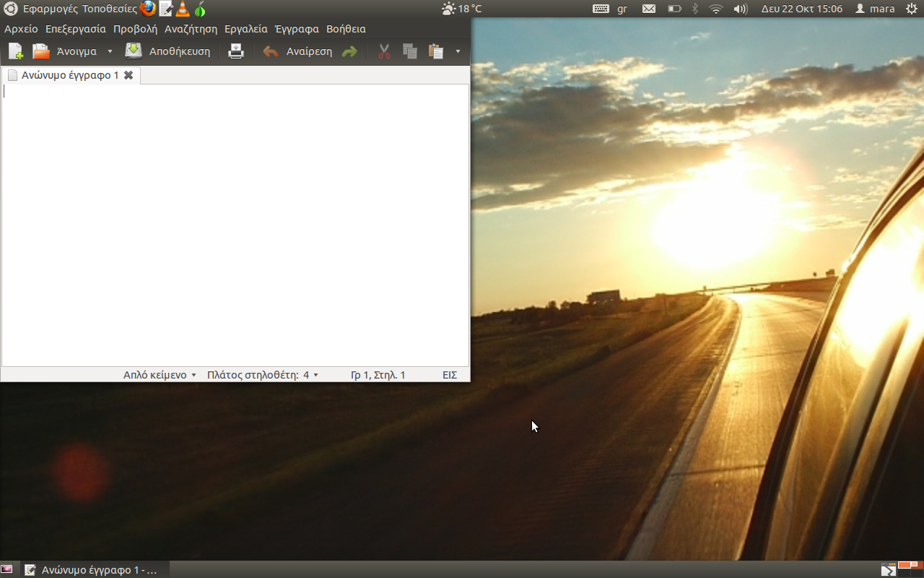Viewport: 924px width, 578px height.
Task: Click the Print icon in toolbar
Action: (236, 51)
